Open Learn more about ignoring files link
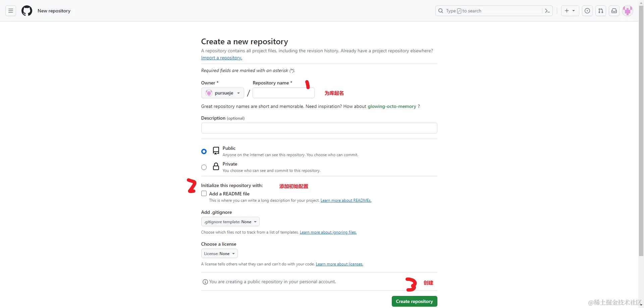Viewport: 644px width, 308px height. pos(328,232)
